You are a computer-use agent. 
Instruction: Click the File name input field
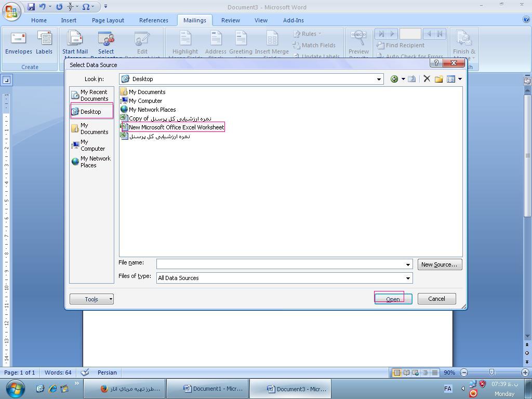280,264
